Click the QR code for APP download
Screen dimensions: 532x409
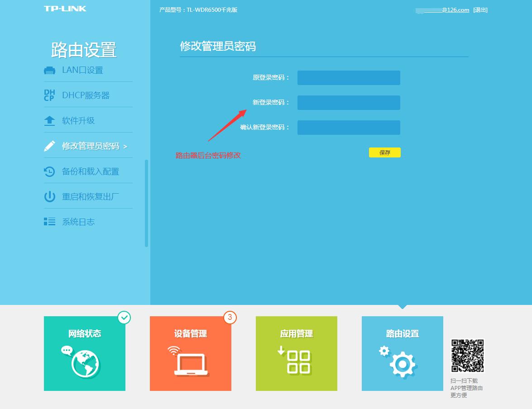[467, 355]
